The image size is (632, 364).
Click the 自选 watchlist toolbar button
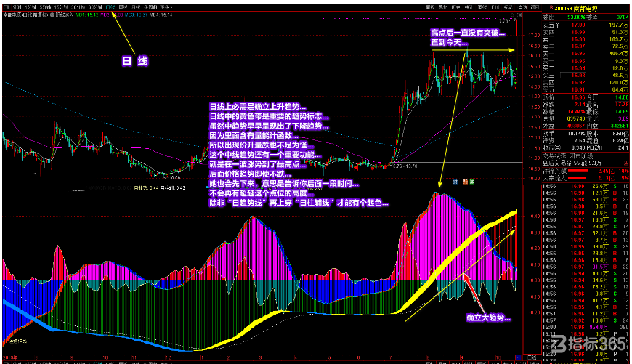coord(522,7)
